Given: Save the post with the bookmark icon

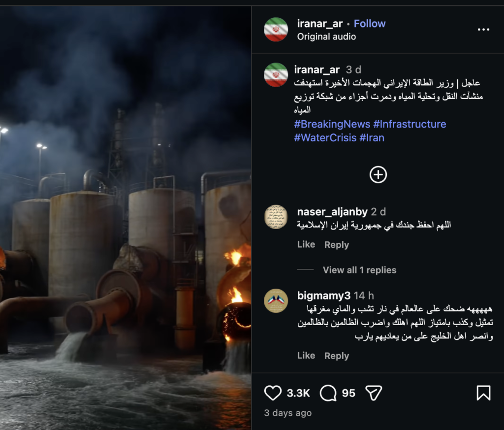Looking at the screenshot, I should point(483,393).
